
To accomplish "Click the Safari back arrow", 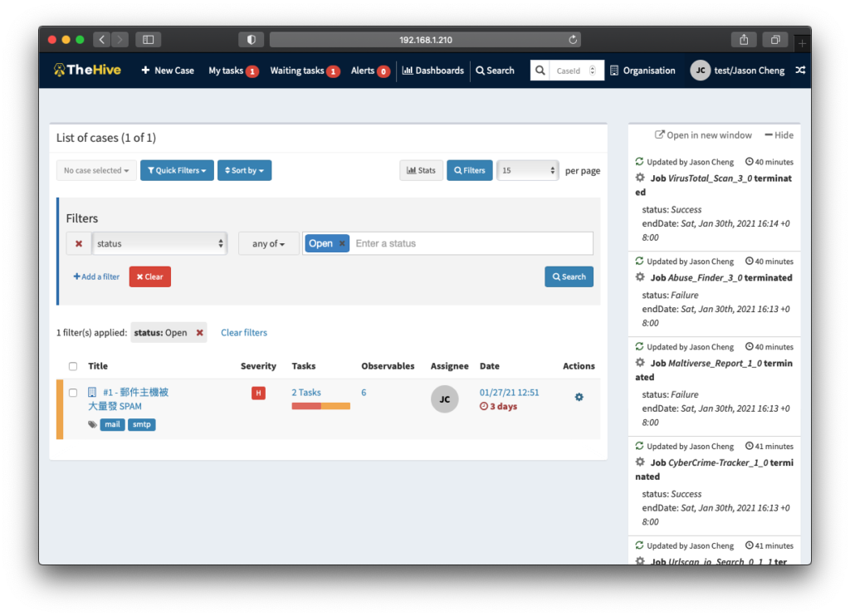I will 102,40.
